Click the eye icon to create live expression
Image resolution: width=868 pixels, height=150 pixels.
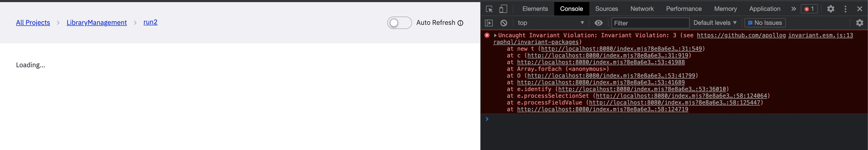598,22
